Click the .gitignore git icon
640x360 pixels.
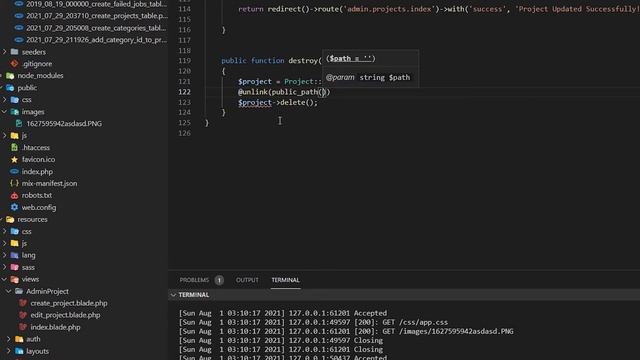point(15,64)
